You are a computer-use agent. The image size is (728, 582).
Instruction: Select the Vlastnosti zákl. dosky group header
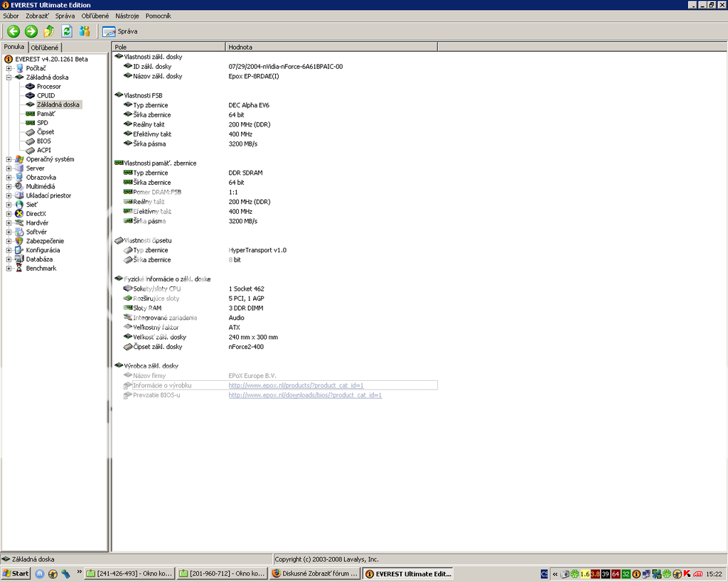point(153,57)
